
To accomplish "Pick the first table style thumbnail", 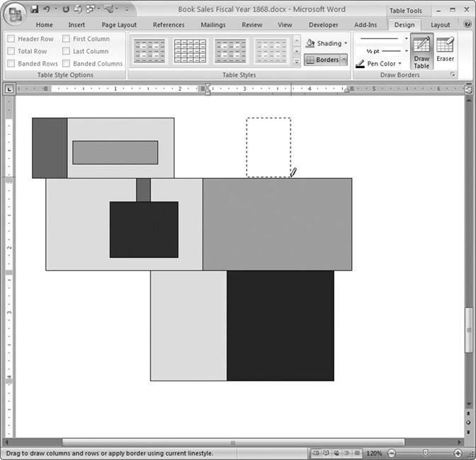I will 149,51.
